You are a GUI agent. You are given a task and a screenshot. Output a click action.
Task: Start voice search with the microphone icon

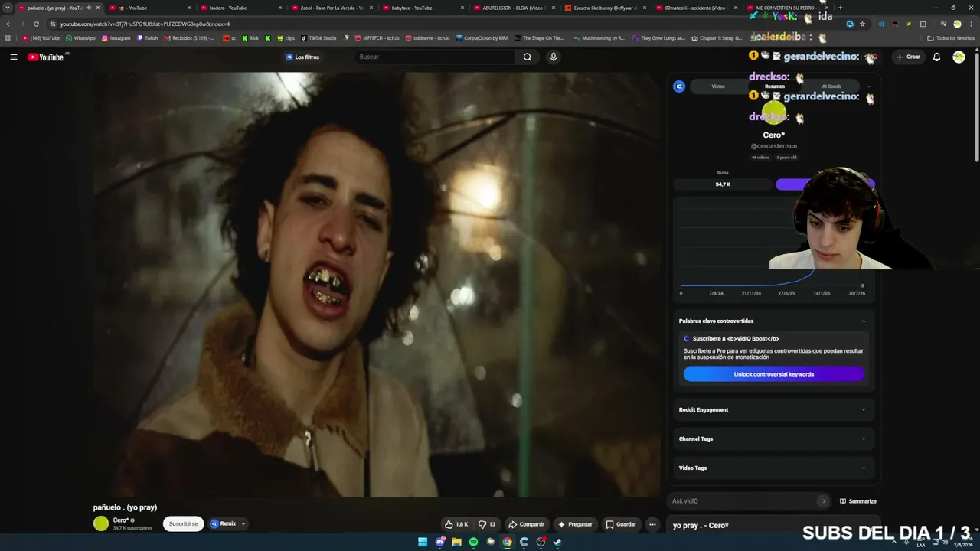(553, 57)
